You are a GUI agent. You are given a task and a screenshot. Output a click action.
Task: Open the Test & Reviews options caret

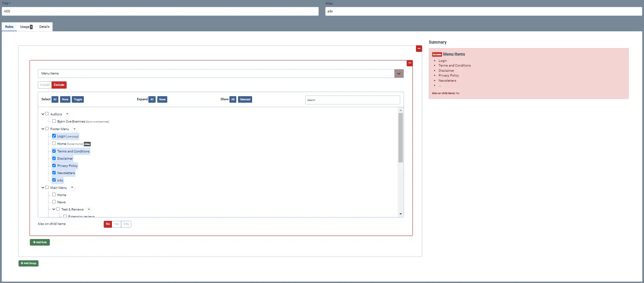pos(89,209)
